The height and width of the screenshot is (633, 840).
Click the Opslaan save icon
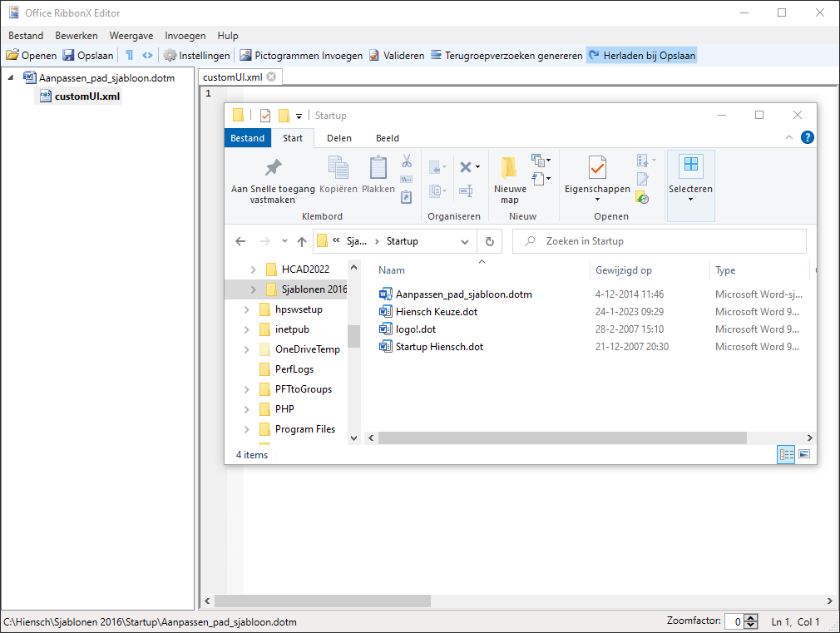tap(68, 55)
